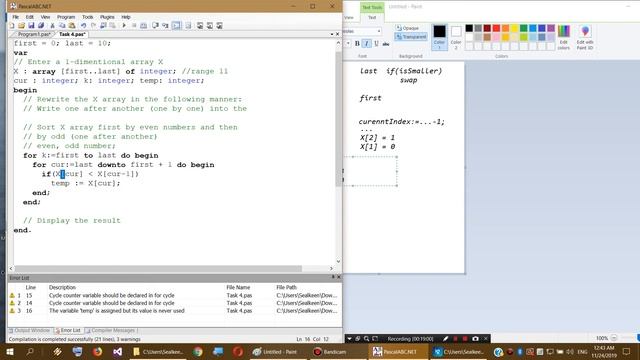
Task: Select Color 1 in Paint
Action: tap(440, 38)
